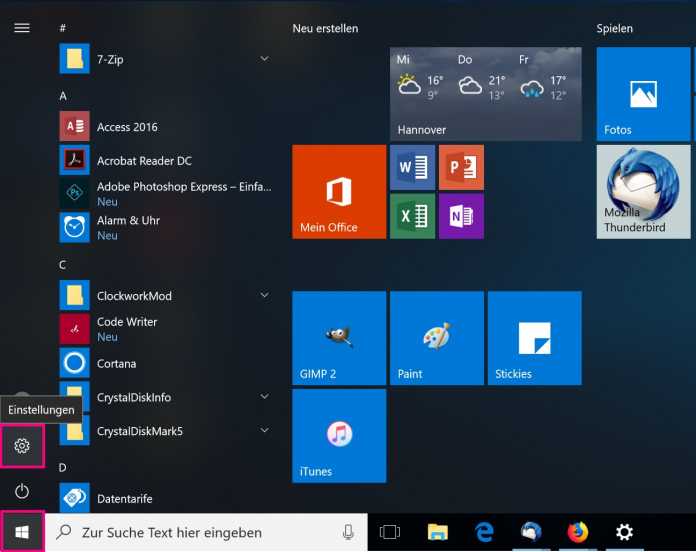Open the Mein Office tile

339,192
